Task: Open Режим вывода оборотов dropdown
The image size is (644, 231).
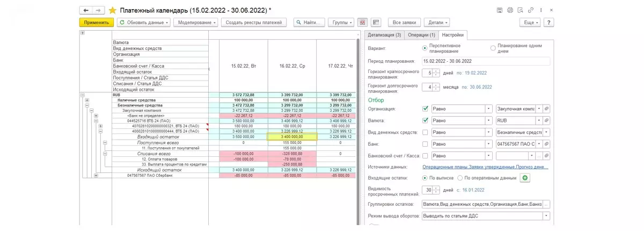Action: point(546,216)
